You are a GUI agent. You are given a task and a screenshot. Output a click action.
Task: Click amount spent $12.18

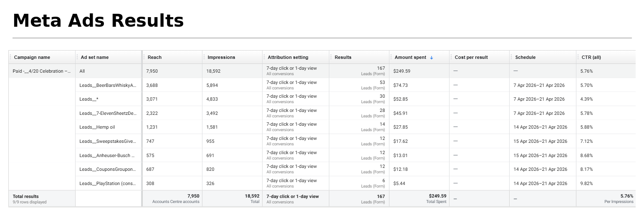401,169
